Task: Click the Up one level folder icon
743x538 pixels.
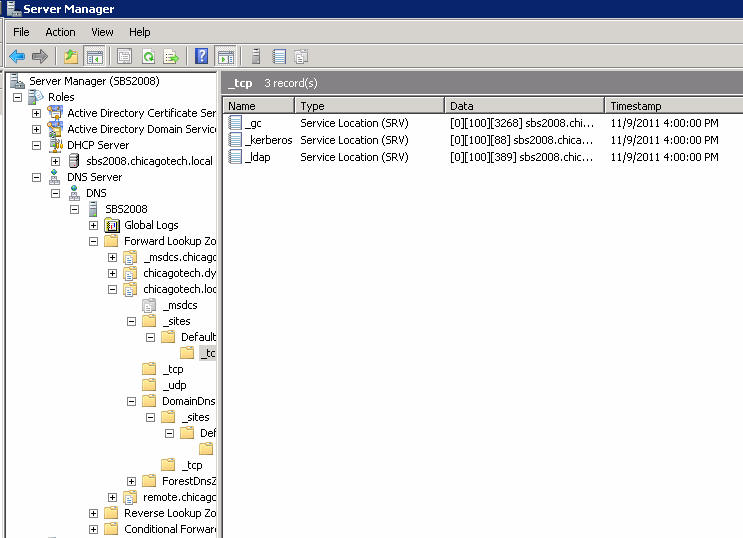Action: coord(71,56)
